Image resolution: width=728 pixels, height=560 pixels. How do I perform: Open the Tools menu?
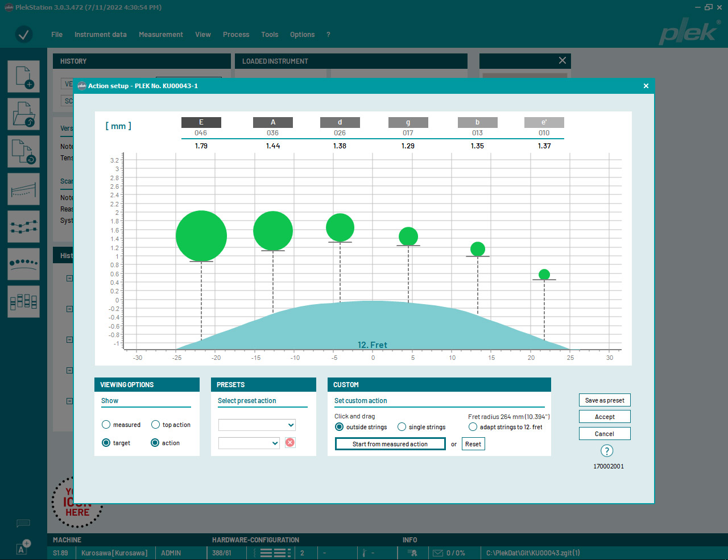[x=270, y=35]
